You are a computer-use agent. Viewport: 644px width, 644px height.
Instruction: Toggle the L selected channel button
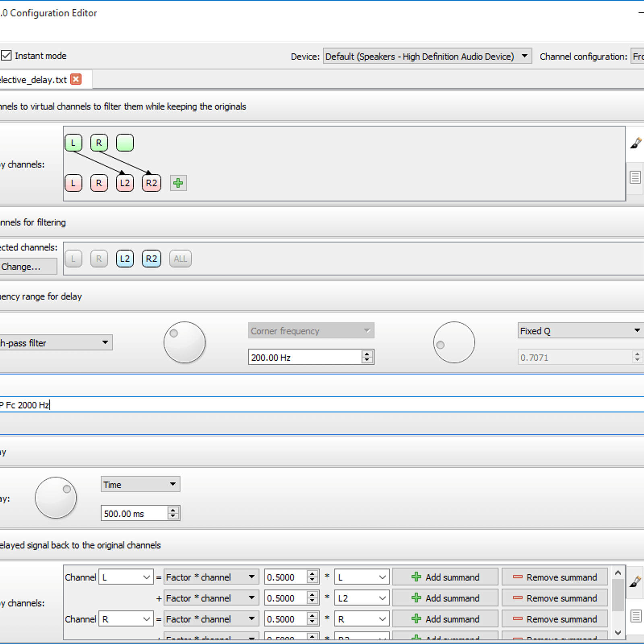(x=73, y=259)
